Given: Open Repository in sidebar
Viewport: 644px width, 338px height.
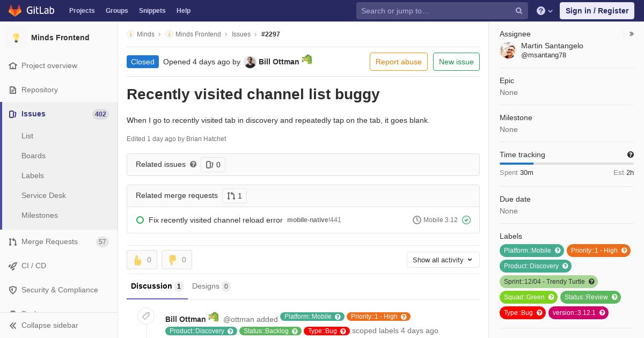Looking at the screenshot, I should pyautogui.click(x=40, y=90).
